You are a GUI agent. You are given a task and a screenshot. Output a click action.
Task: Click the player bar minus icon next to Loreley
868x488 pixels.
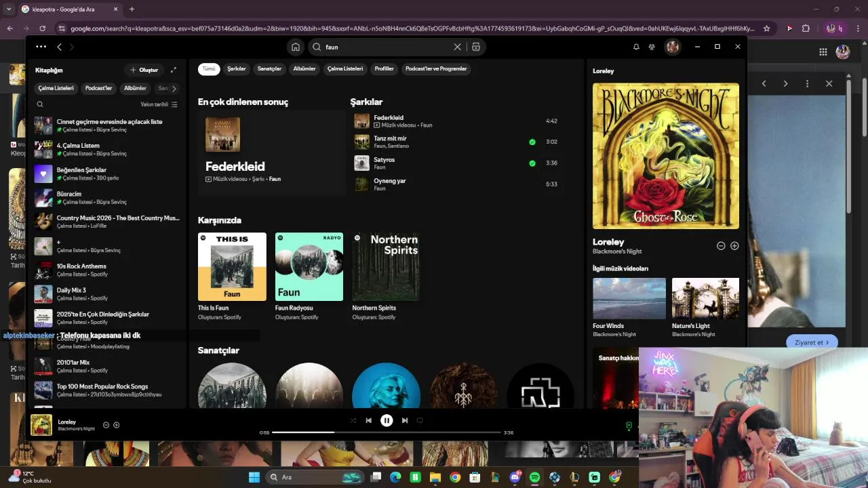(x=106, y=425)
